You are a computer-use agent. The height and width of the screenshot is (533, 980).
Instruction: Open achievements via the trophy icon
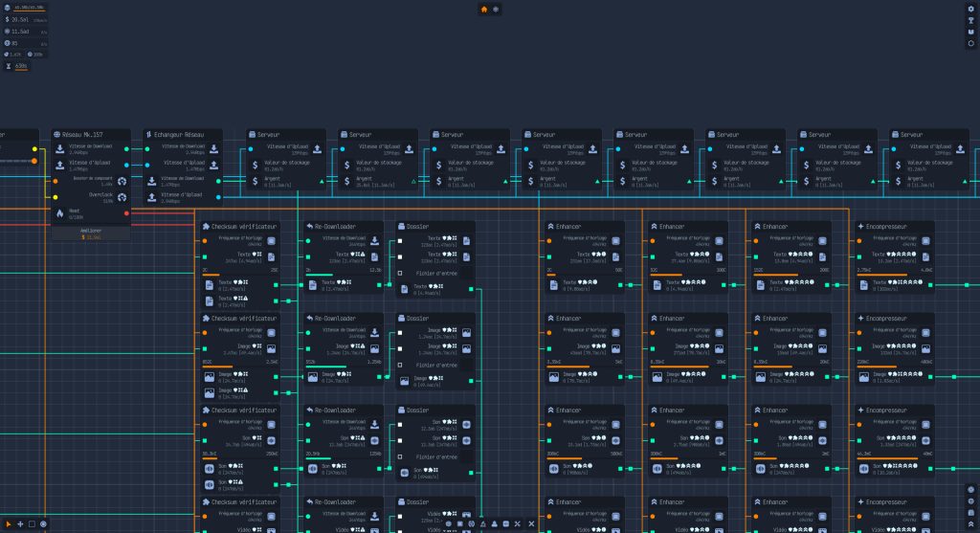970,20
